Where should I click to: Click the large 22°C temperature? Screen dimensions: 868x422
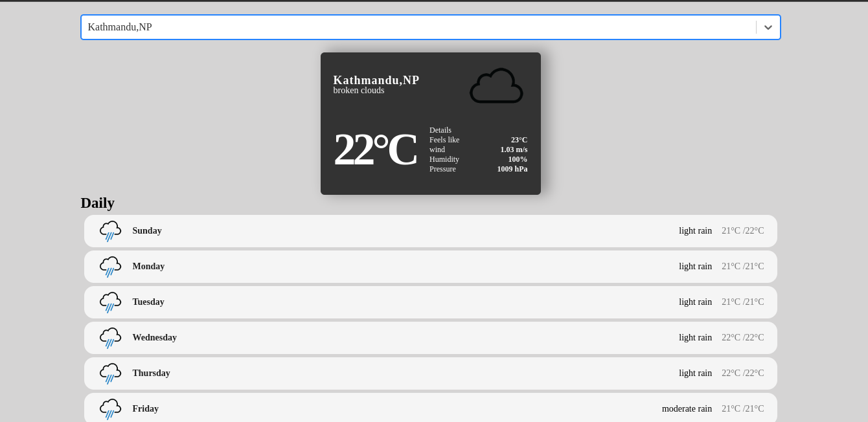tap(375, 150)
